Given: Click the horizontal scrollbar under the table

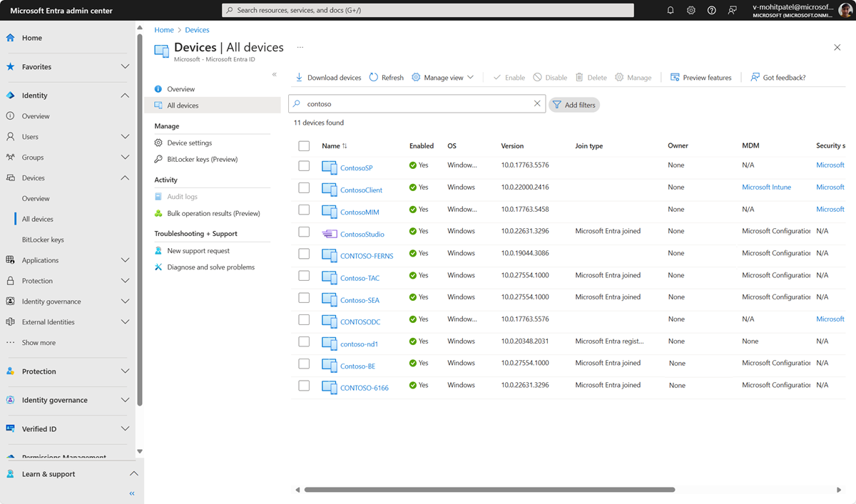Looking at the screenshot, I should [489, 490].
